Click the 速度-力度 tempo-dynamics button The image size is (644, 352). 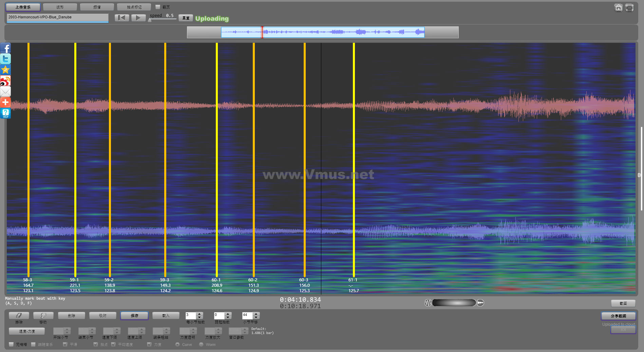point(27,331)
